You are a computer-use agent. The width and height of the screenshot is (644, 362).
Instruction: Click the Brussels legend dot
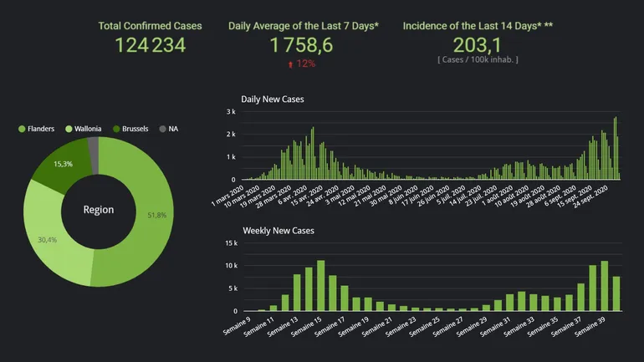tap(116, 129)
